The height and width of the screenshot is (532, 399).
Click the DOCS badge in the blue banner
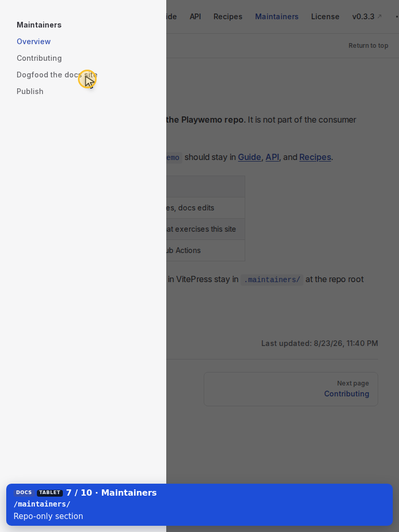(x=24, y=493)
